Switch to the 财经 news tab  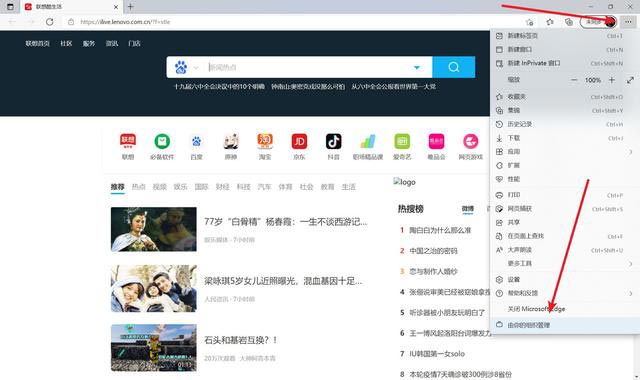tap(222, 187)
